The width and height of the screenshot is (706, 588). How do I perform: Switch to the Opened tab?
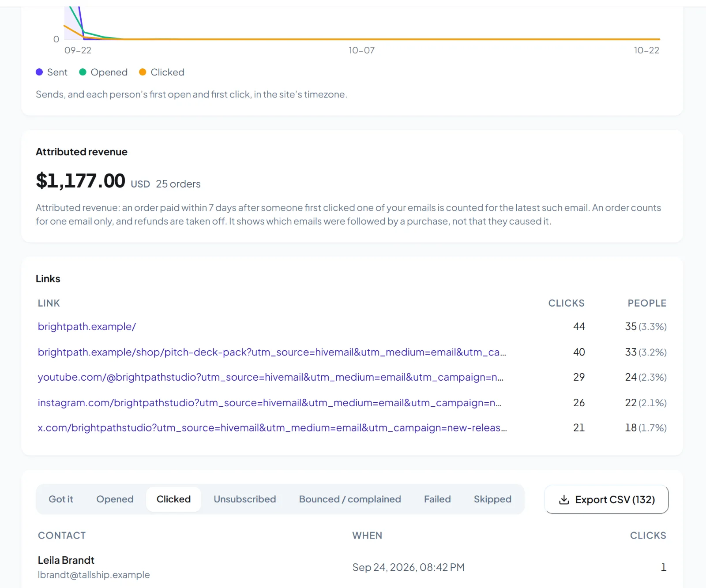[115, 499]
